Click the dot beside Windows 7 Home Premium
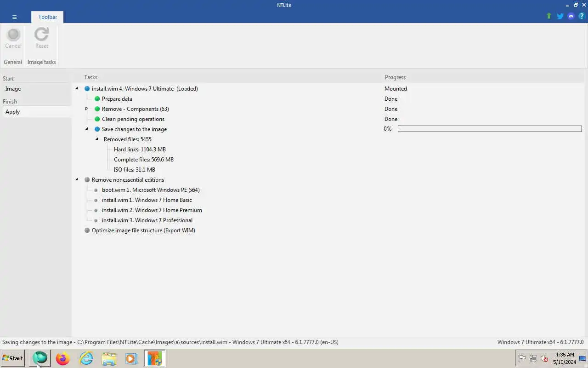The height and width of the screenshot is (368, 588). click(x=96, y=210)
